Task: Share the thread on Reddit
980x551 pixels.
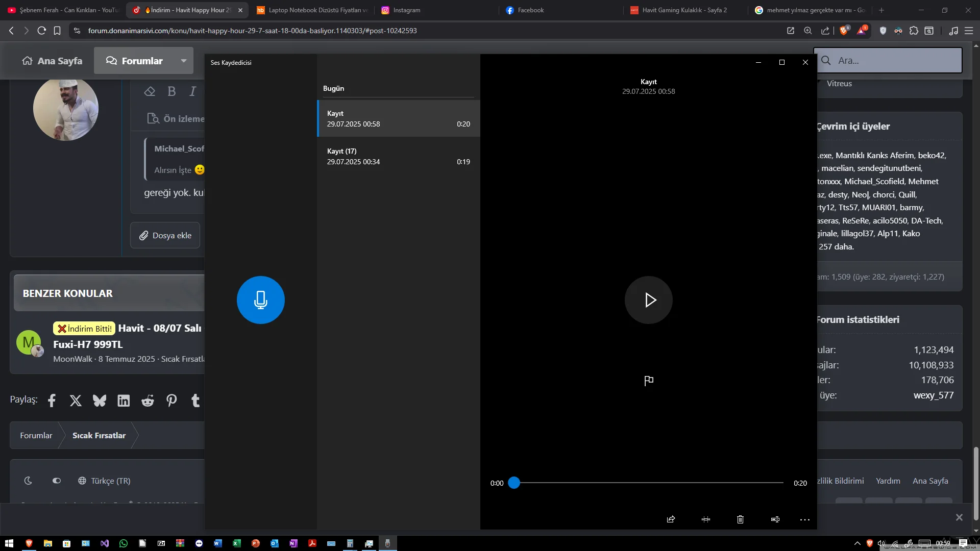Action: pyautogui.click(x=148, y=400)
